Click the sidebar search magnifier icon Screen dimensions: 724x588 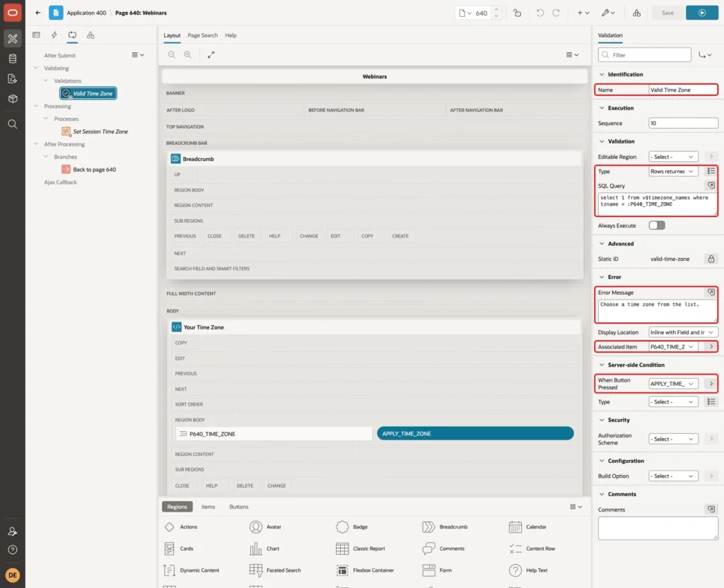coord(13,124)
